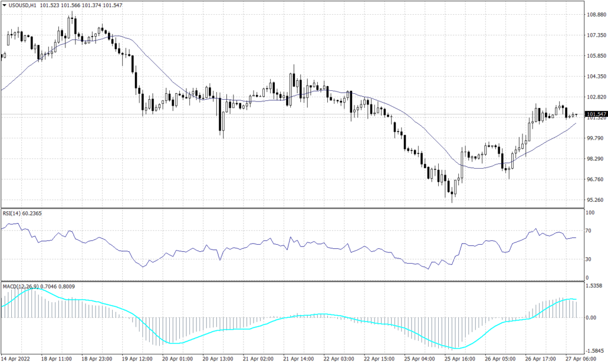Click the 99.790 price axis label
Screen dimensions: 608x364
click(594, 138)
